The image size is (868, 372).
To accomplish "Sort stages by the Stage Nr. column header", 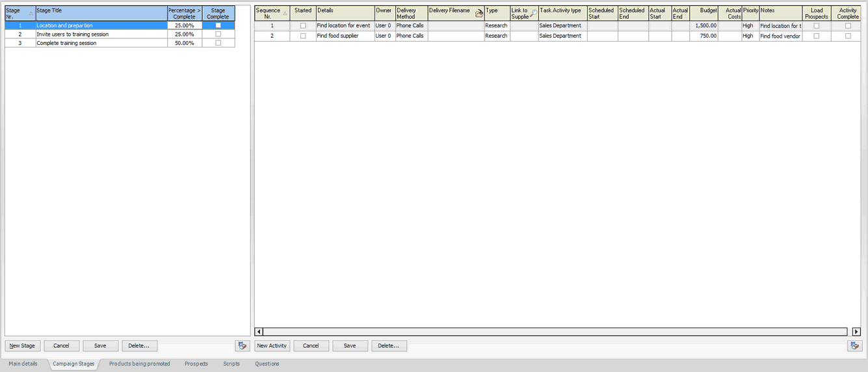I will pos(20,13).
